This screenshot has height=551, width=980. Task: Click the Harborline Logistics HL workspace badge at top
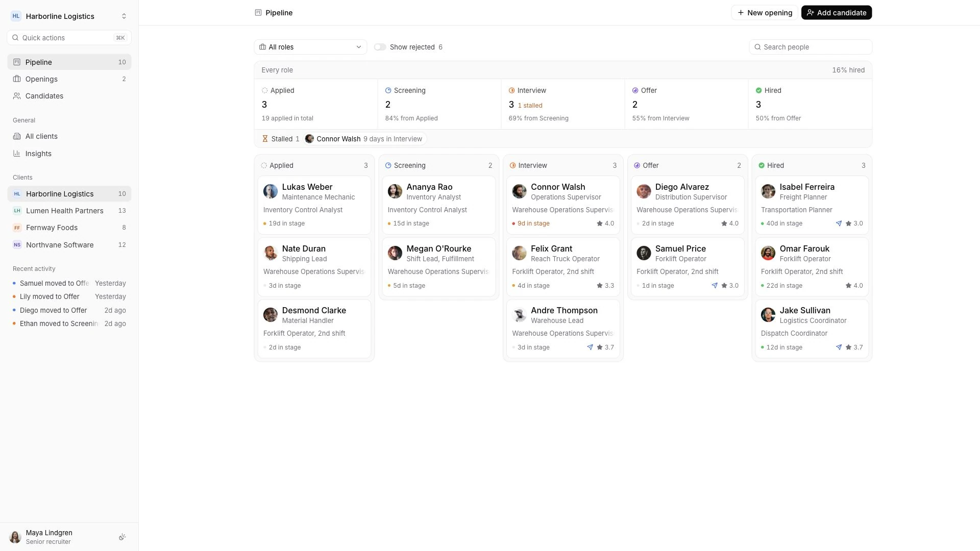pyautogui.click(x=16, y=16)
